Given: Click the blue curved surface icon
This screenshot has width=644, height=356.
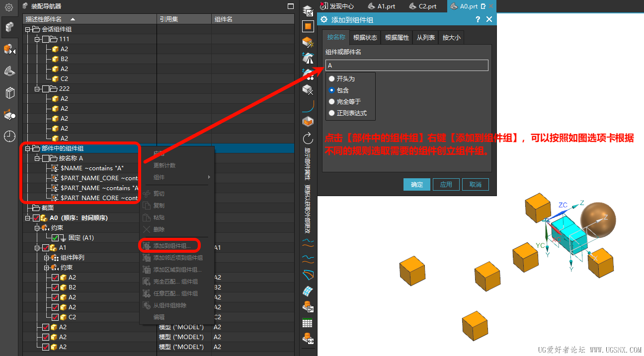Looking at the screenshot, I should point(308,275).
